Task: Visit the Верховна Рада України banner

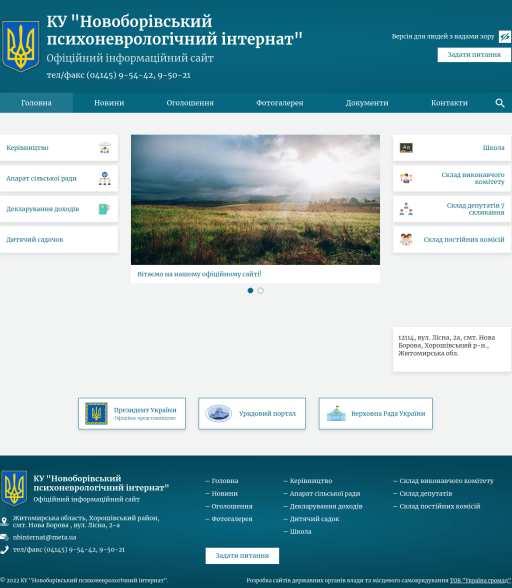Action: (x=375, y=414)
